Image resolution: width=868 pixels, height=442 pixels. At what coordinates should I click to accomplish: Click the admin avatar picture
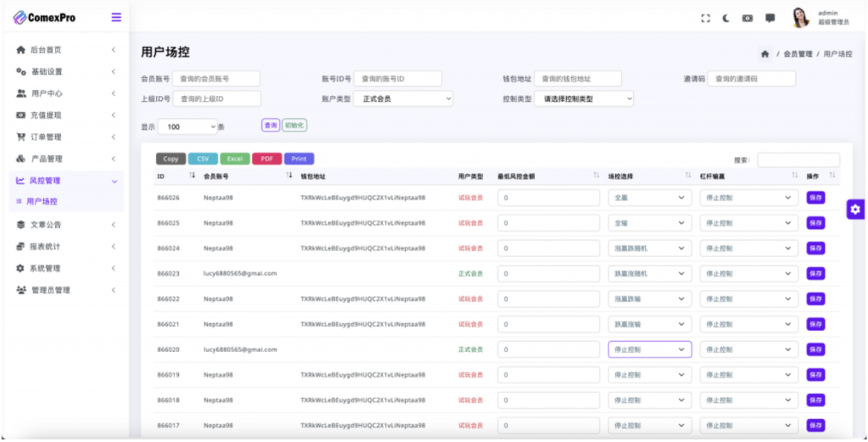click(800, 18)
